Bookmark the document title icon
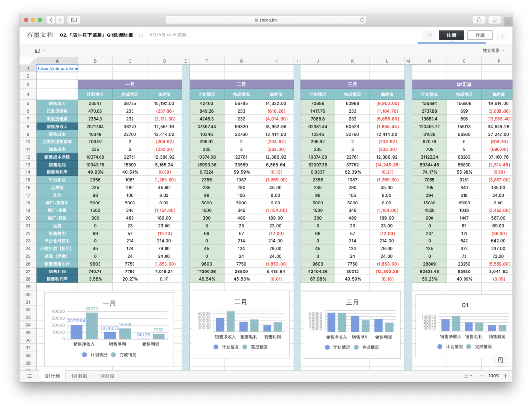The width and height of the screenshot is (532, 408). (141, 35)
